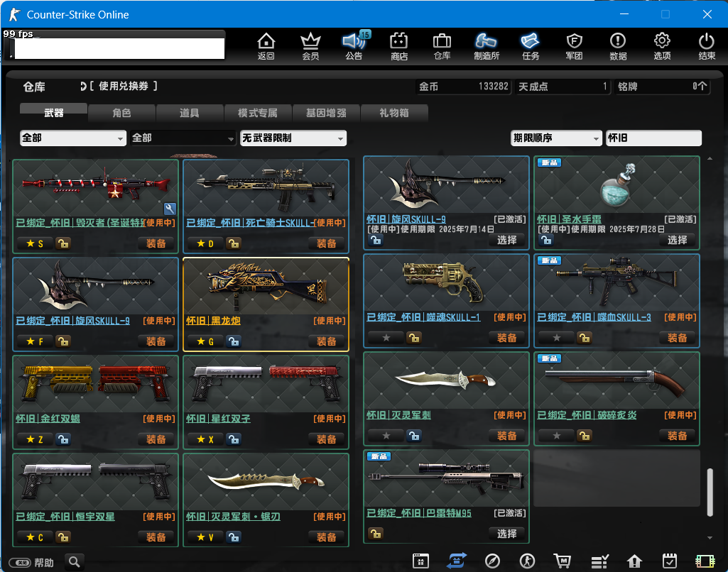Switch to the 基因增强 tab
The width and height of the screenshot is (728, 572).
tap(326, 113)
